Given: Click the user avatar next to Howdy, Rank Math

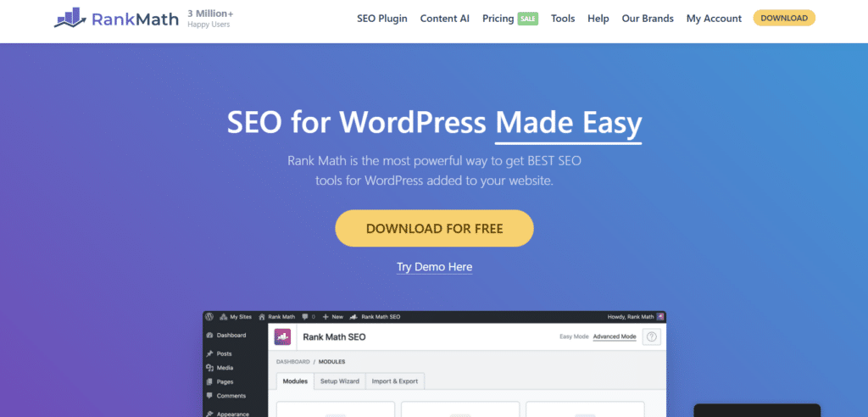Looking at the screenshot, I should (659, 317).
